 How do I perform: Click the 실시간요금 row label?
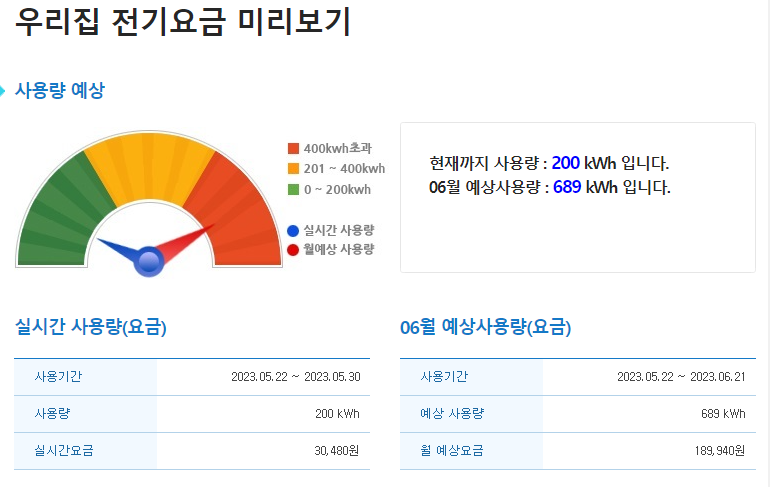click(64, 450)
